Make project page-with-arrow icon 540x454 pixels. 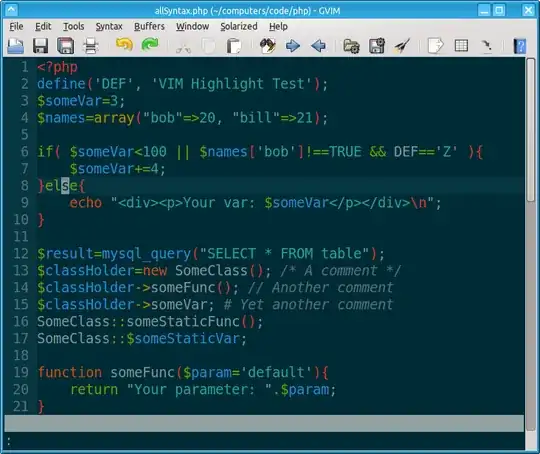point(436,46)
